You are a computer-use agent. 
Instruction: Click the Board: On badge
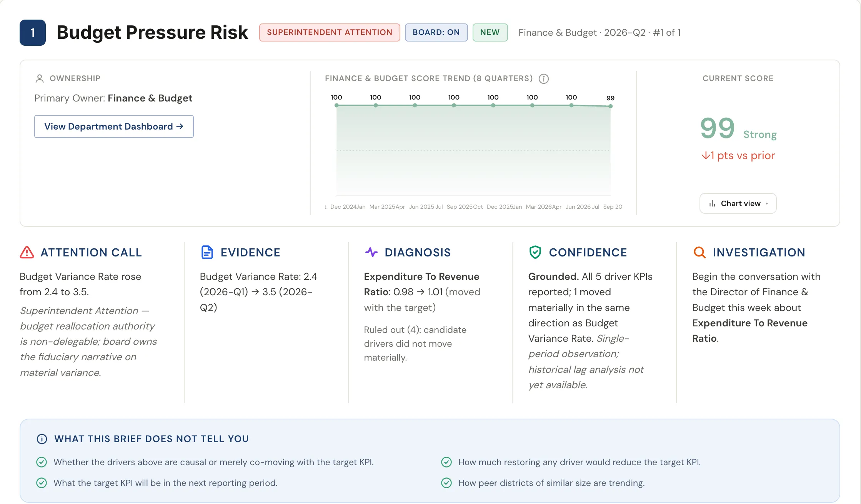point(436,32)
